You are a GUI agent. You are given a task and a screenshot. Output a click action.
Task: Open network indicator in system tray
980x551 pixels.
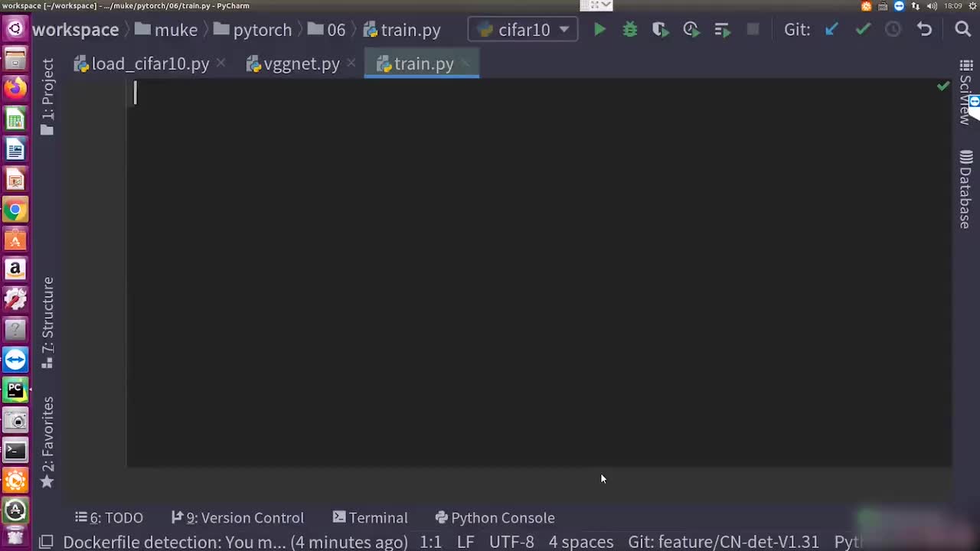click(x=916, y=6)
